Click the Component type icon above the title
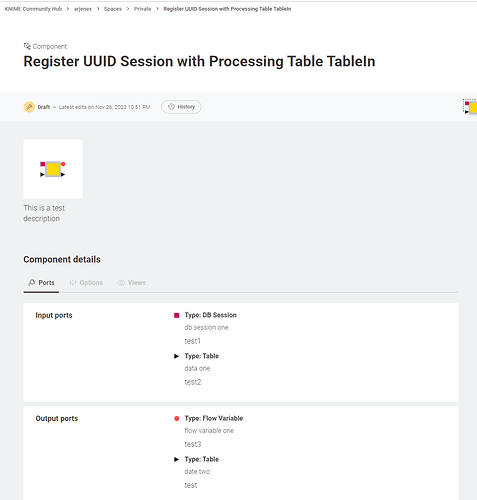The width and height of the screenshot is (477, 500). [x=27, y=46]
